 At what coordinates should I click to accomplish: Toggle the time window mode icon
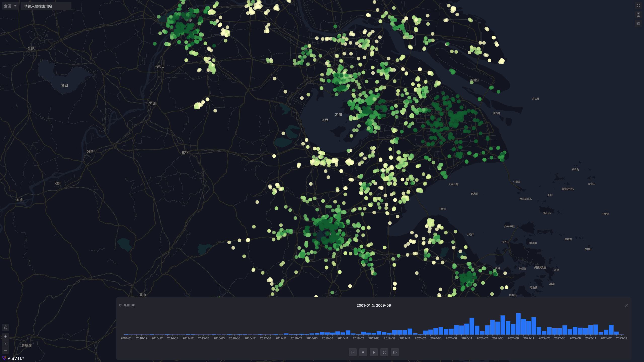pos(395,352)
